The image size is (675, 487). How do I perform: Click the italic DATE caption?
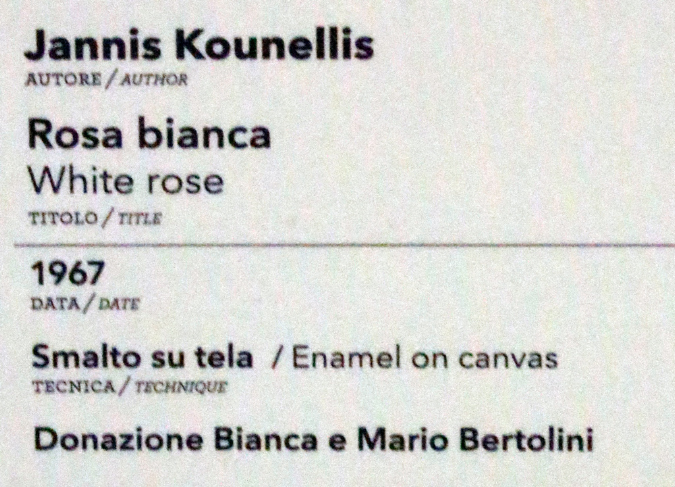(x=119, y=304)
